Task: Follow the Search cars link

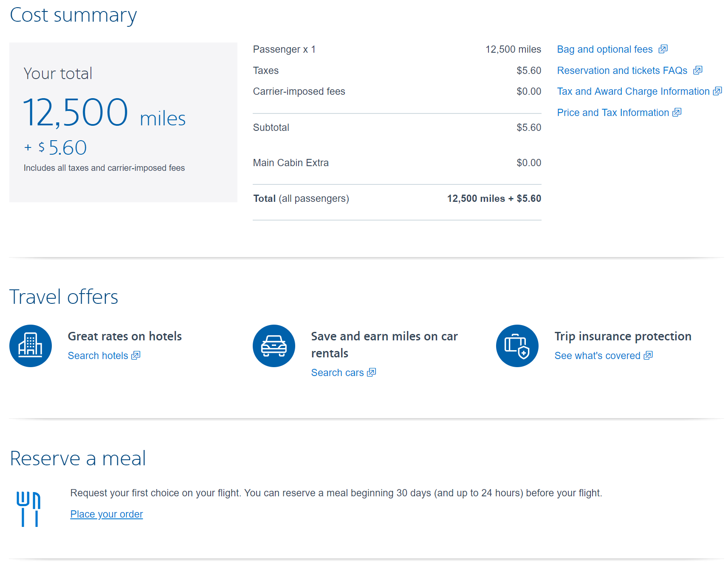Action: pos(337,373)
